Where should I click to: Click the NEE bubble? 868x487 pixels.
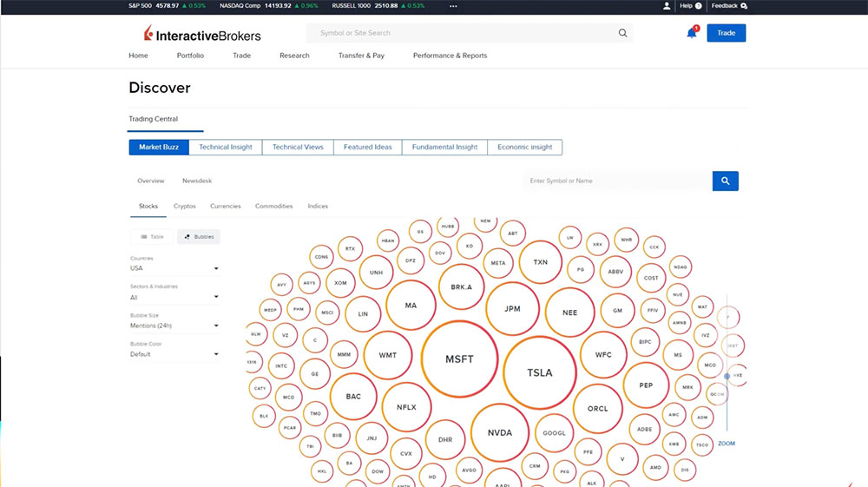(x=570, y=313)
